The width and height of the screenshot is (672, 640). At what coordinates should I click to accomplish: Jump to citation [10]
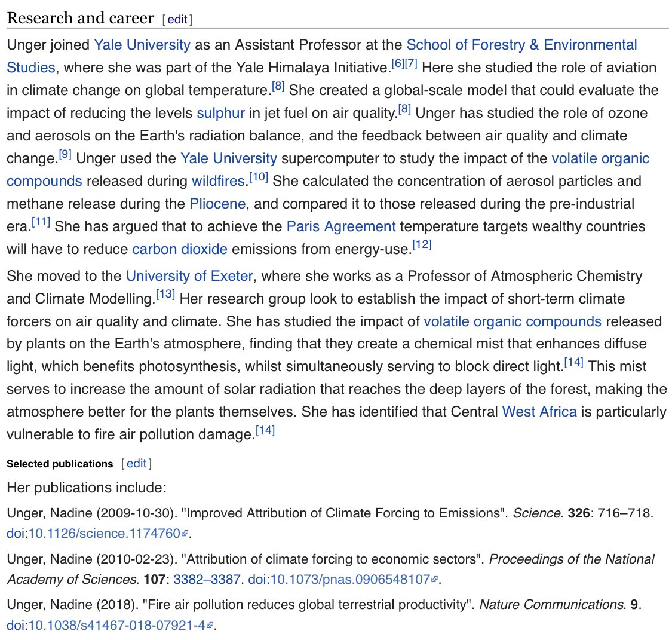(x=259, y=177)
